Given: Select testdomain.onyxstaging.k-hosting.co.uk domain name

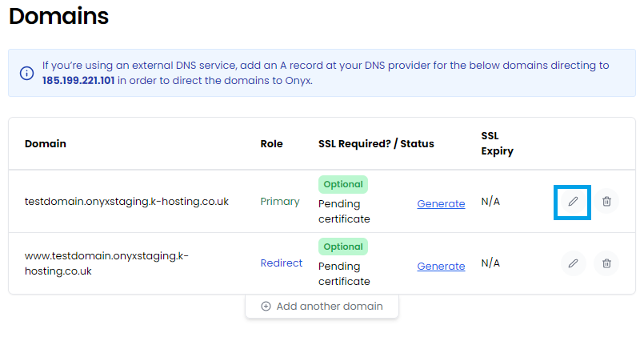Looking at the screenshot, I should point(126,202).
